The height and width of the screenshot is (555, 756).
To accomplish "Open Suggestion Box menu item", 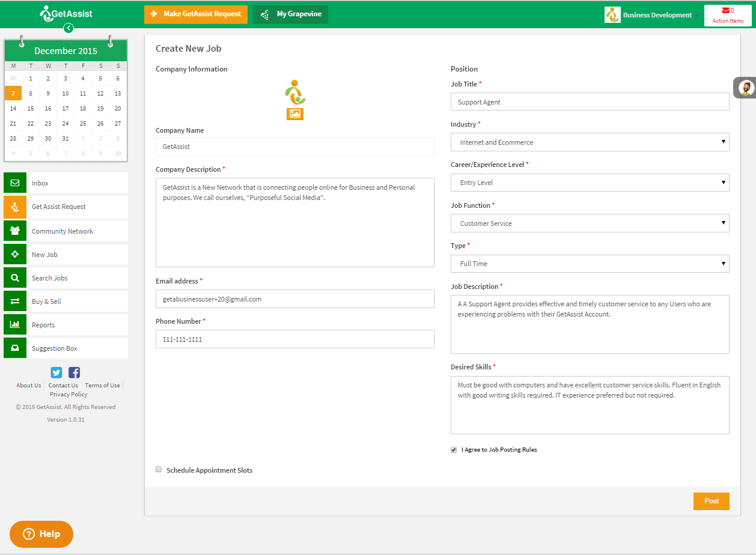I will pyautogui.click(x=66, y=348).
